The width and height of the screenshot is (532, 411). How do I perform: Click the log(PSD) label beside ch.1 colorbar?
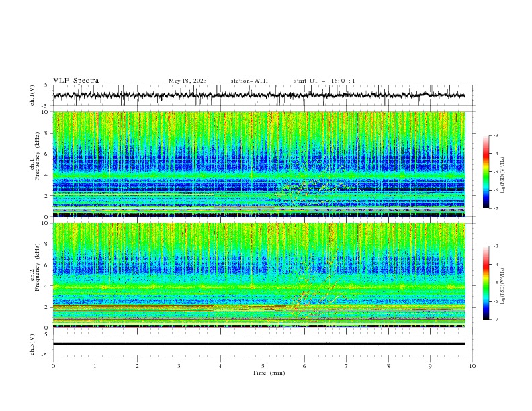(x=503, y=175)
